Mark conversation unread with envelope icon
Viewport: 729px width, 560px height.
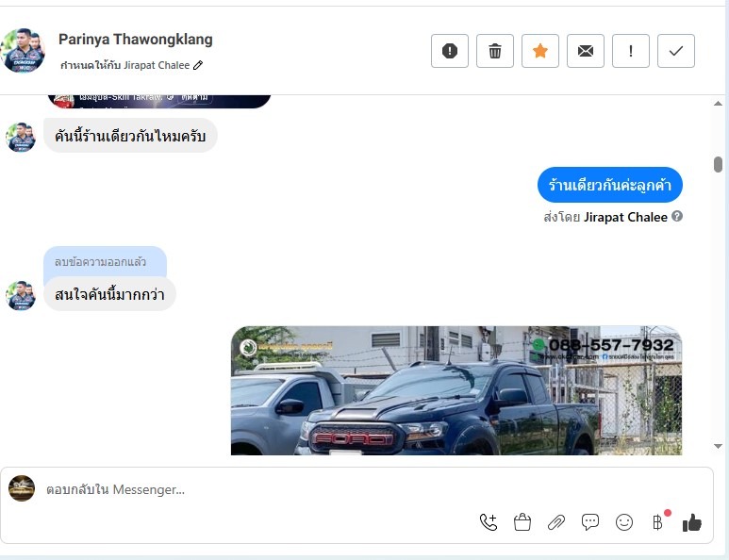[586, 51]
